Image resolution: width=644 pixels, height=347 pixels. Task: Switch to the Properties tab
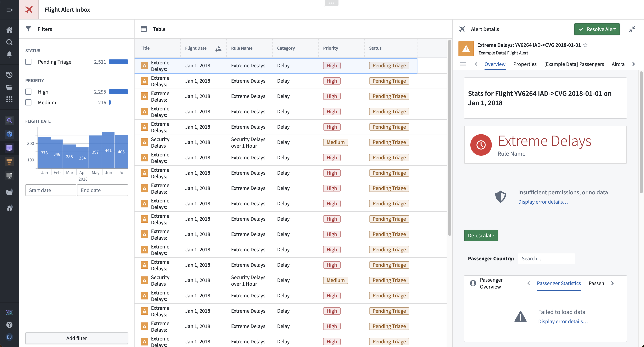525,64
